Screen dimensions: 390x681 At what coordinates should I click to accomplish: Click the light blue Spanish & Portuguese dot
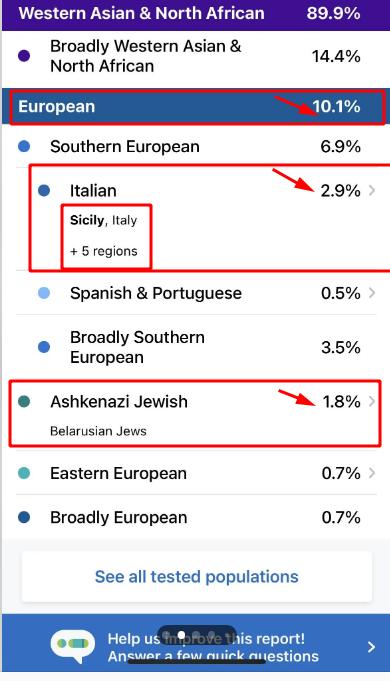[x=44, y=293]
